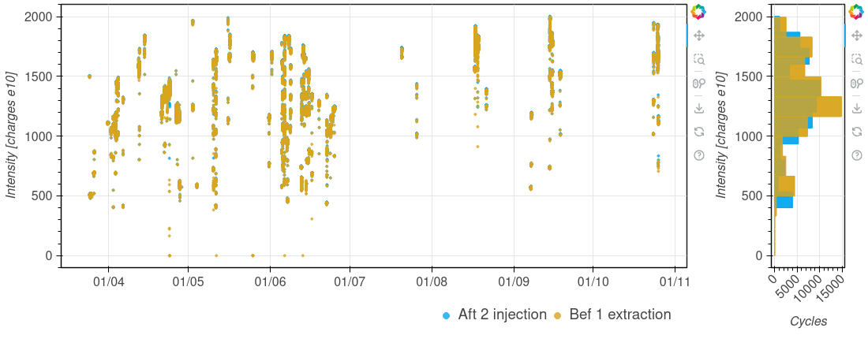
Task: Click Bokeh logo beside the histogram
Action: [x=856, y=12]
